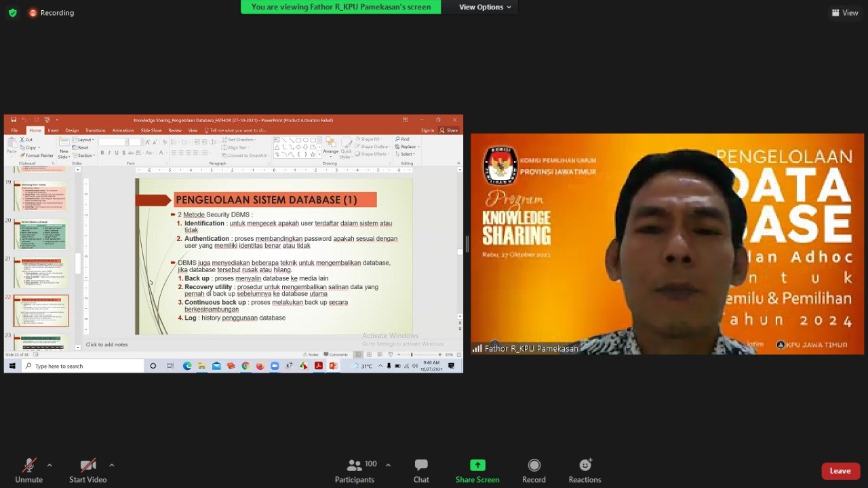Click the Recording indicator
The image size is (868, 488).
coord(52,13)
